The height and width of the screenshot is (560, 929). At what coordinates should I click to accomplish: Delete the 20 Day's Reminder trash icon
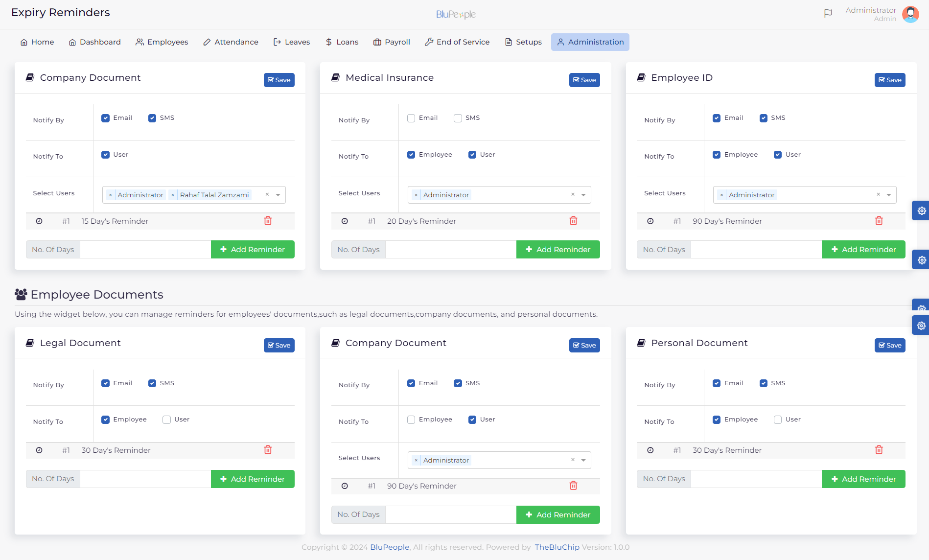click(573, 221)
